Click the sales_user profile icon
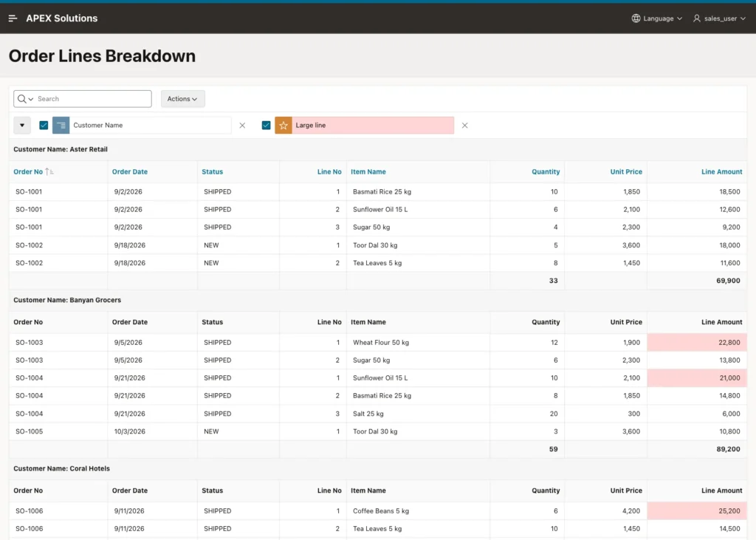Viewport: 756px width, 540px height. (697, 18)
